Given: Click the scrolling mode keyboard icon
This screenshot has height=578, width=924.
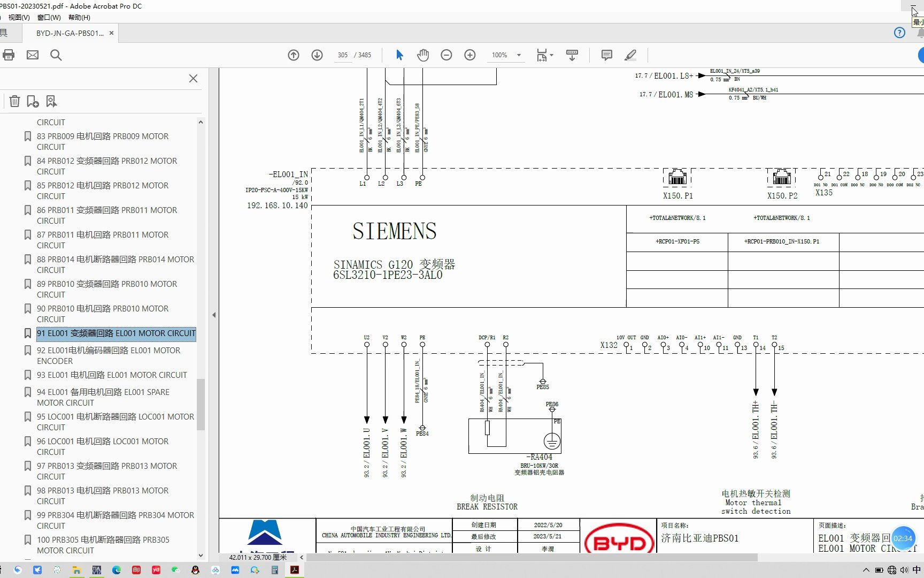Looking at the screenshot, I should pos(572,55).
